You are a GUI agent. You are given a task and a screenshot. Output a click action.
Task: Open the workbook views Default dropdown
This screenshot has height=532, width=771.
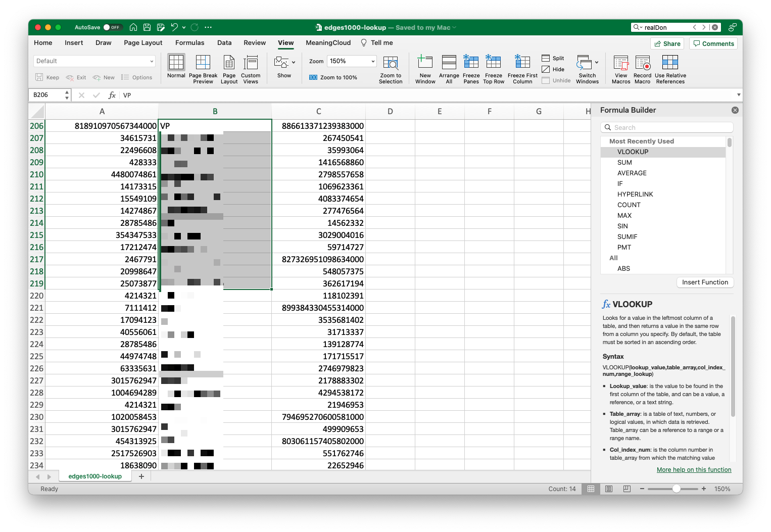tap(94, 61)
